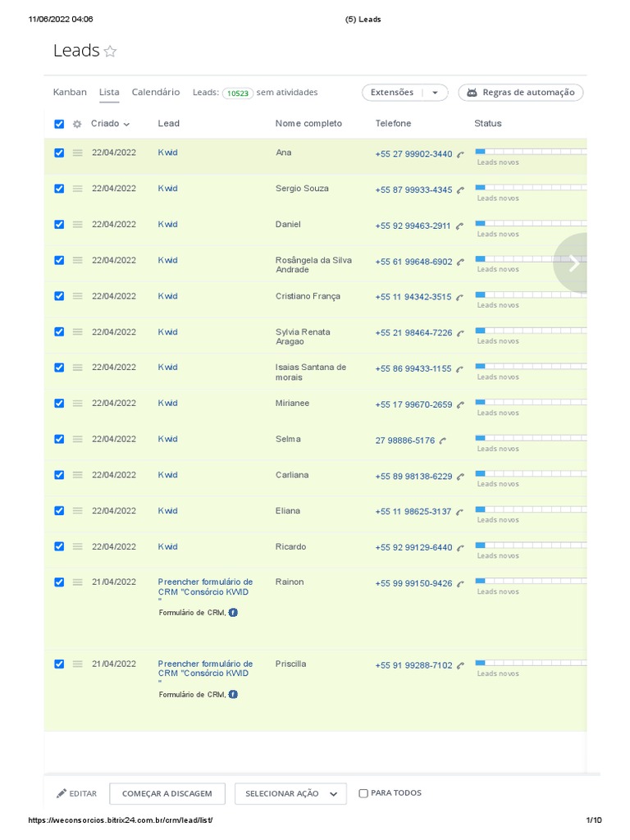
Task: Open Regras de automação button
Action: pos(521,93)
